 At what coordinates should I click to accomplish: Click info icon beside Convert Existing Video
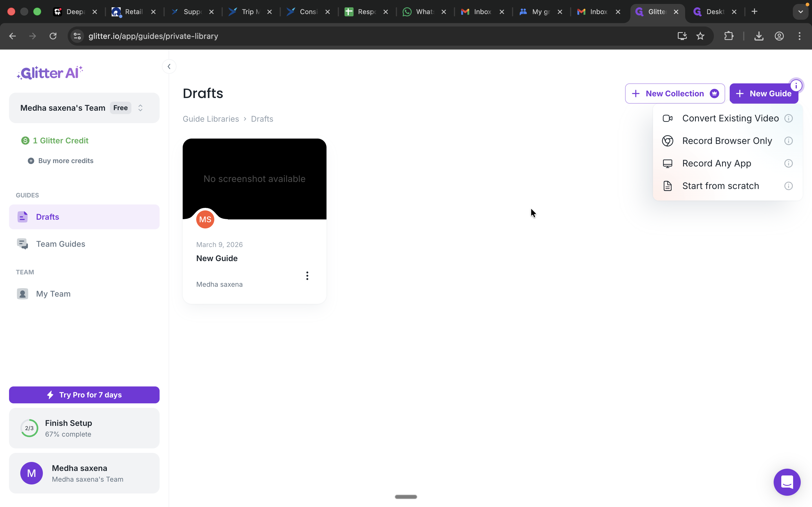pos(788,118)
